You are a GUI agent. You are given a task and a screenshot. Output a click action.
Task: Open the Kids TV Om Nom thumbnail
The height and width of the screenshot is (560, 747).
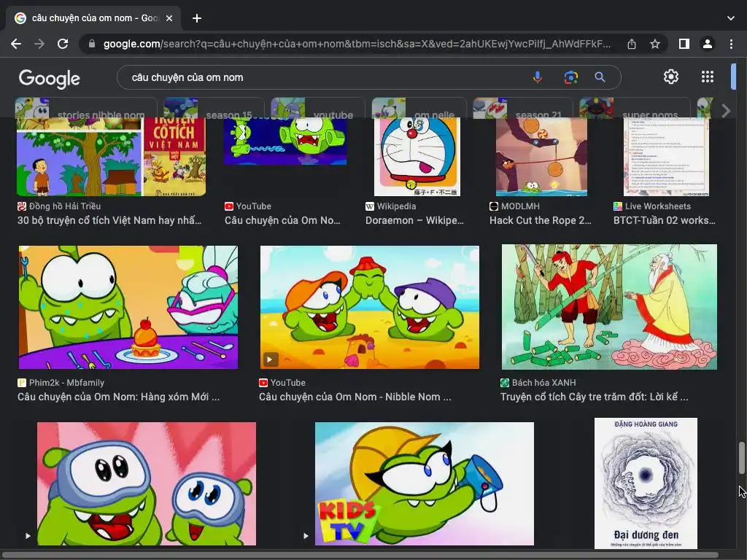[x=425, y=483]
